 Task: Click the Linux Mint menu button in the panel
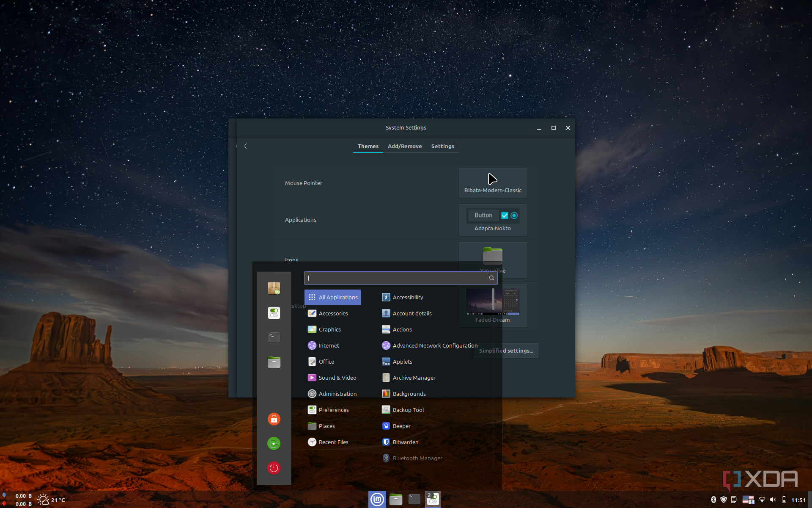(x=377, y=500)
